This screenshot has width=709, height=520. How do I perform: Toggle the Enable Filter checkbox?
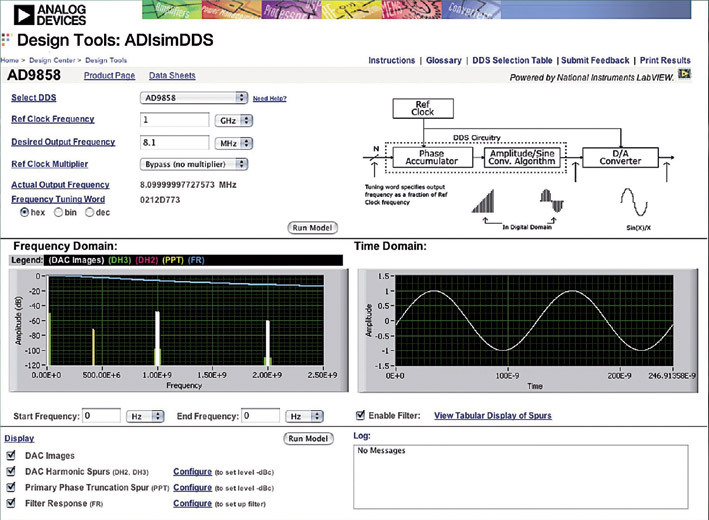(x=360, y=415)
